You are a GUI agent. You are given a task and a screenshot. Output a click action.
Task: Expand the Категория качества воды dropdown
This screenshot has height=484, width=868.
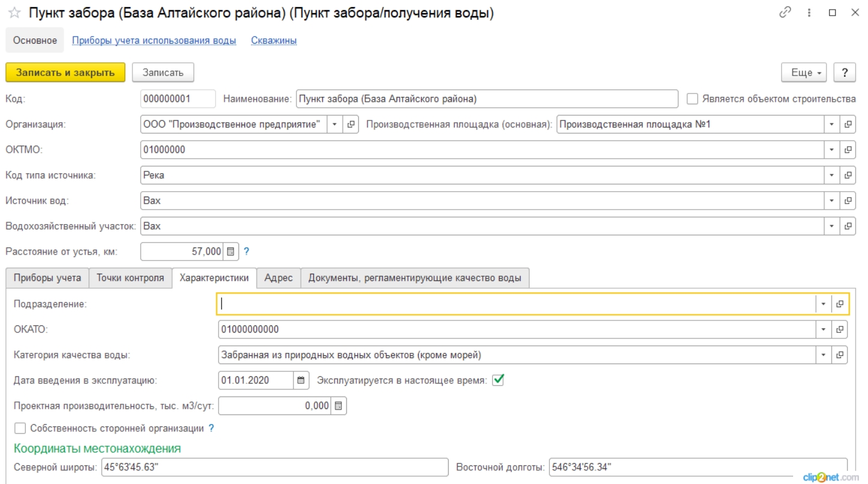tap(823, 355)
